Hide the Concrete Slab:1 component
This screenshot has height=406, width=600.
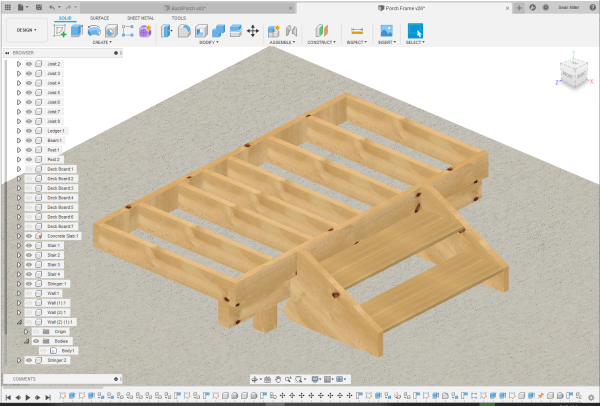click(29, 236)
